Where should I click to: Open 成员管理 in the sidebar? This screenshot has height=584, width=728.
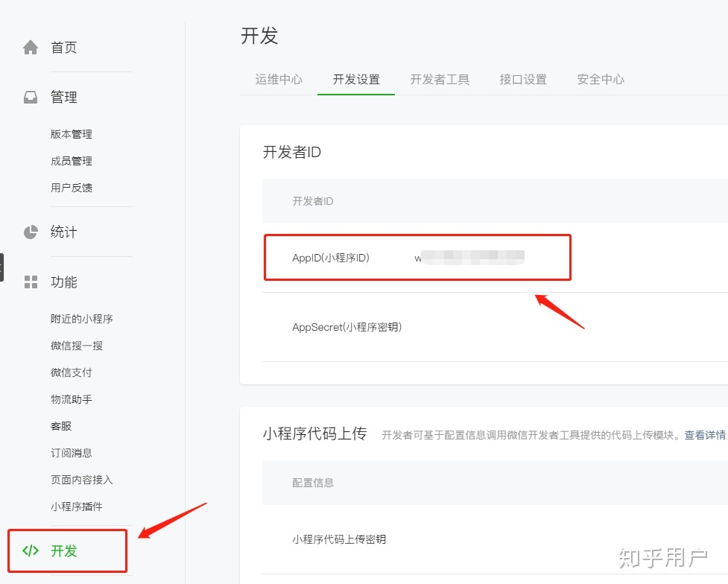72,161
